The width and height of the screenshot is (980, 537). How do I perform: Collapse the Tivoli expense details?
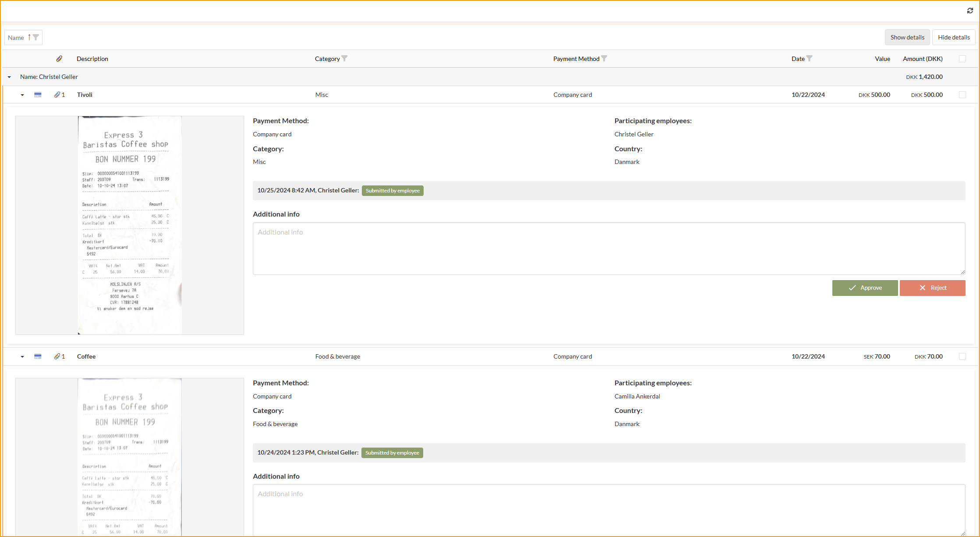[x=22, y=95]
